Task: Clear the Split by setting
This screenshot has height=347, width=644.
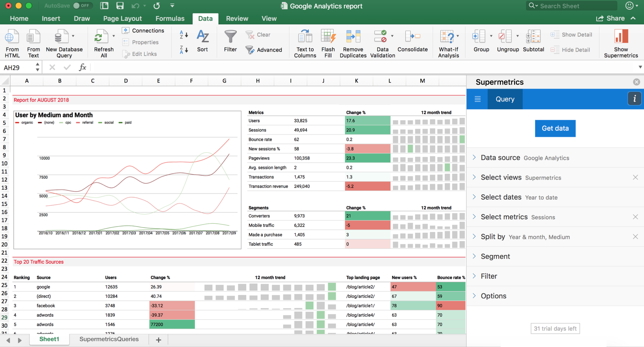Action: coord(635,237)
